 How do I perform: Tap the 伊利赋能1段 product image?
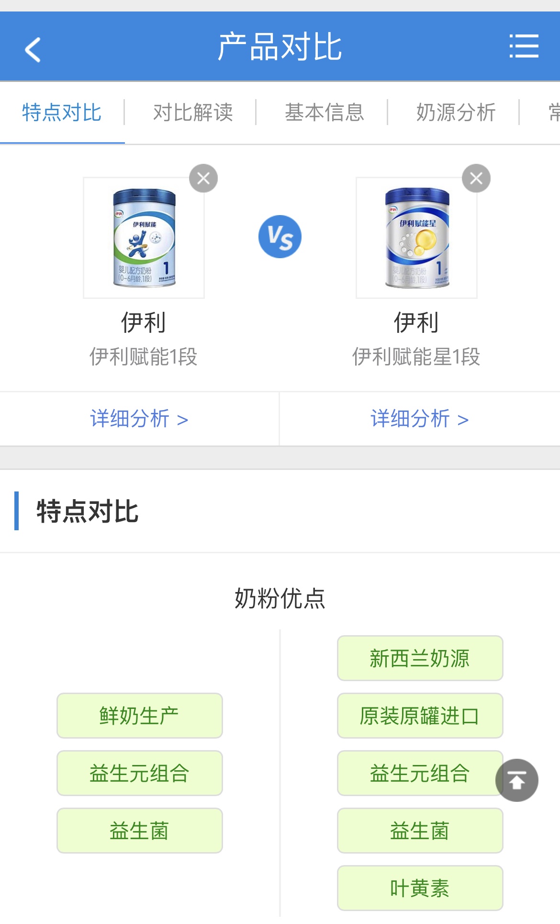point(144,238)
